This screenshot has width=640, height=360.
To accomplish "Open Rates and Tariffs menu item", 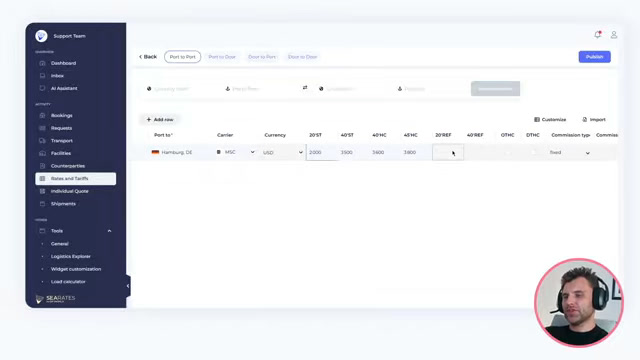I will click(76, 179).
